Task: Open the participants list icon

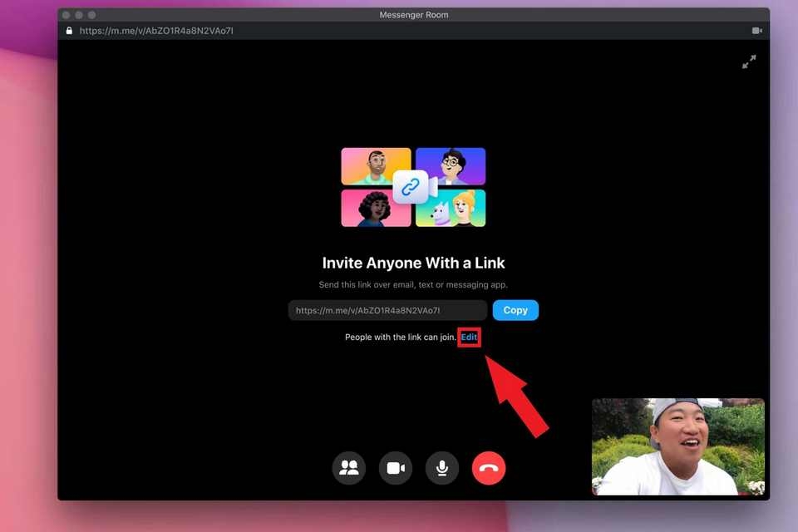Action: click(x=348, y=468)
